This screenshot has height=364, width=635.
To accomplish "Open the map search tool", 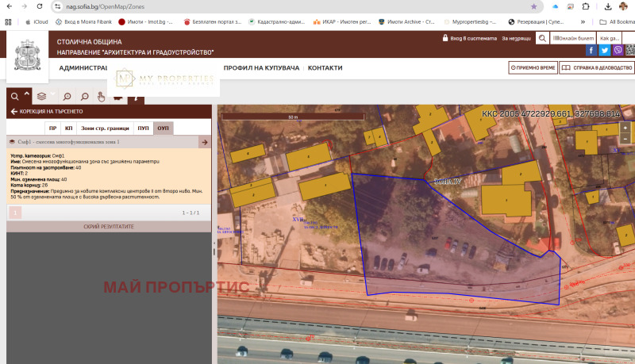I will point(14,96).
